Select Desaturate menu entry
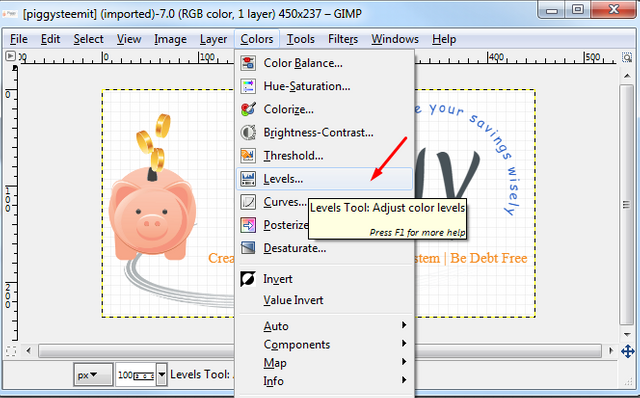The width and height of the screenshot is (640, 398). (325, 248)
